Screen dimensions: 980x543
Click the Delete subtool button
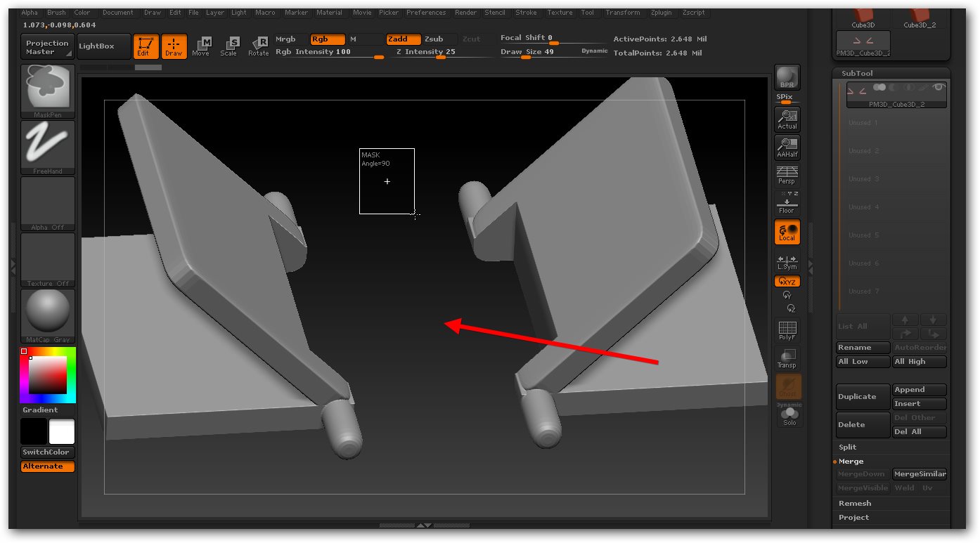(863, 425)
